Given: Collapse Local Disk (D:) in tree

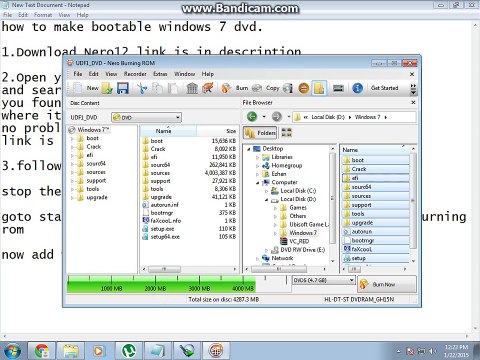Looking at the screenshot, I should pyautogui.click(x=266, y=199).
